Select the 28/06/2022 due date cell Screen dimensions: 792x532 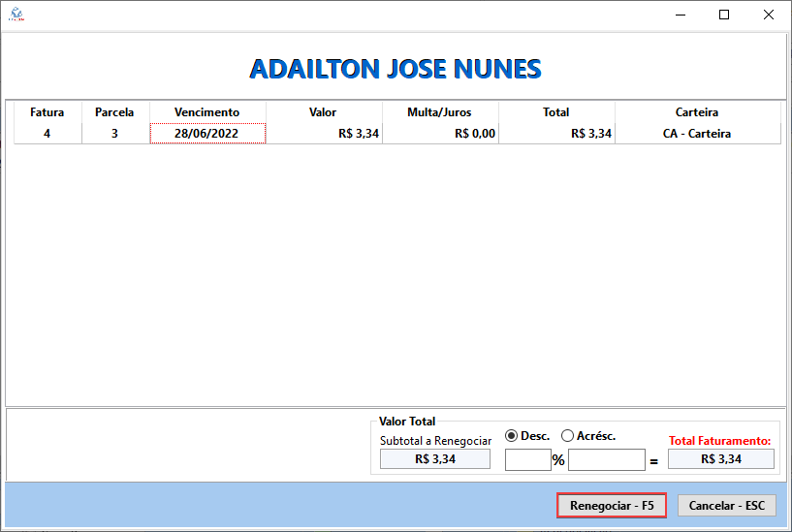coord(207,134)
